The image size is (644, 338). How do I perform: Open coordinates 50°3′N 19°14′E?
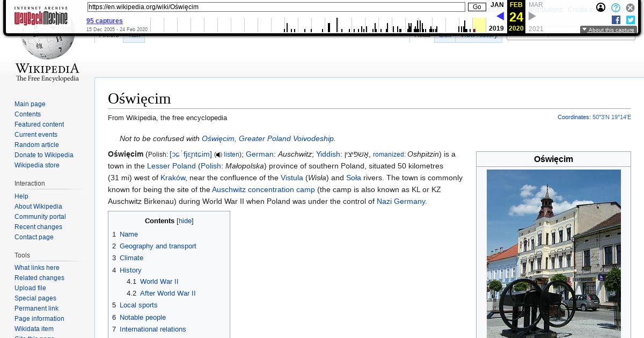pos(612,117)
